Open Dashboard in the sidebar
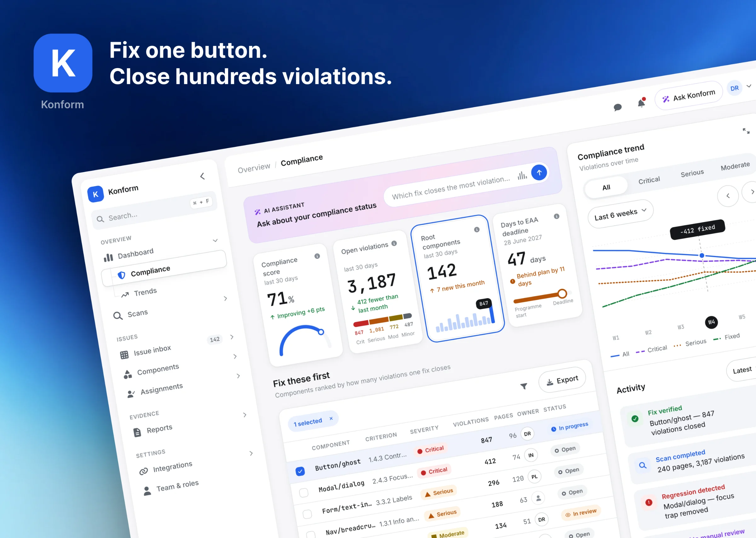Screen dimensions: 756x538 click(135, 253)
